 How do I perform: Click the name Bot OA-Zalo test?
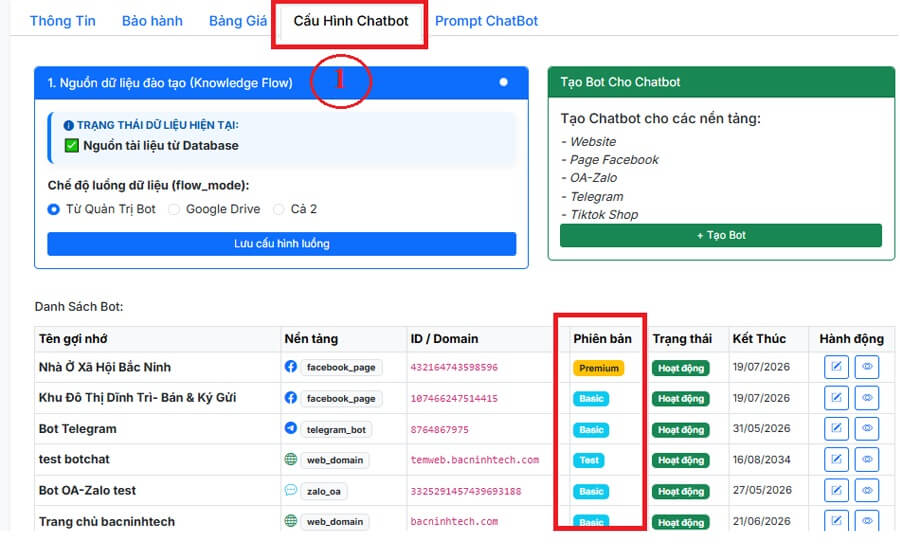tap(87, 490)
